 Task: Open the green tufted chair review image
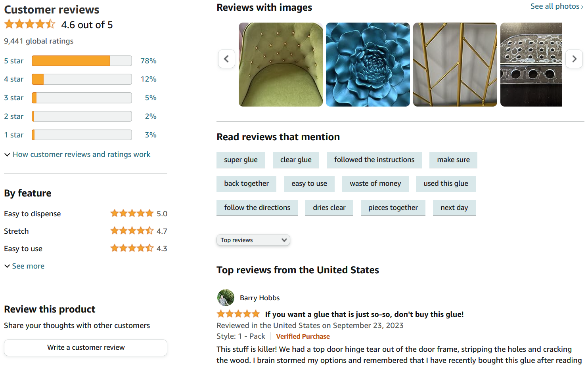[281, 65]
